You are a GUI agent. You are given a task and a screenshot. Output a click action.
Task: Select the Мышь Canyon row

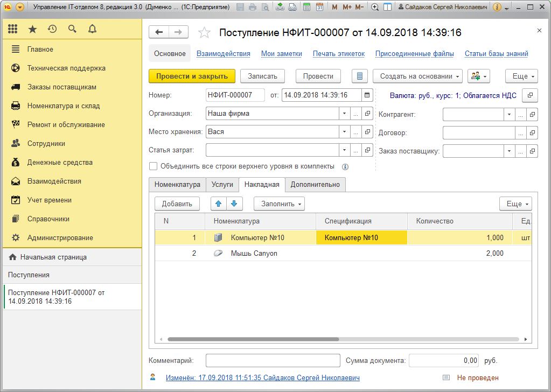pyautogui.click(x=343, y=253)
